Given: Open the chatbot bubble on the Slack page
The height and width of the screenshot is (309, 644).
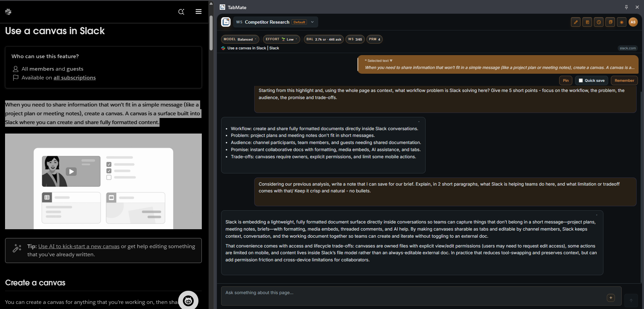Looking at the screenshot, I should pyautogui.click(x=188, y=300).
